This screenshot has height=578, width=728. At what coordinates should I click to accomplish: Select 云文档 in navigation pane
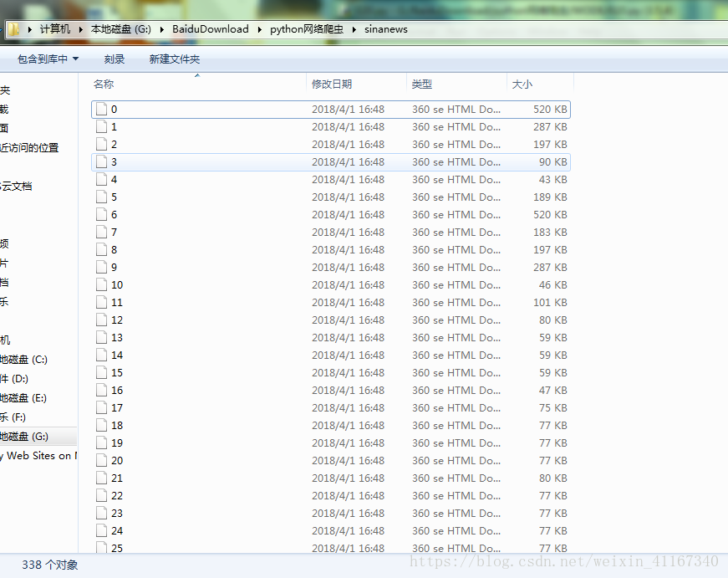tap(16, 187)
